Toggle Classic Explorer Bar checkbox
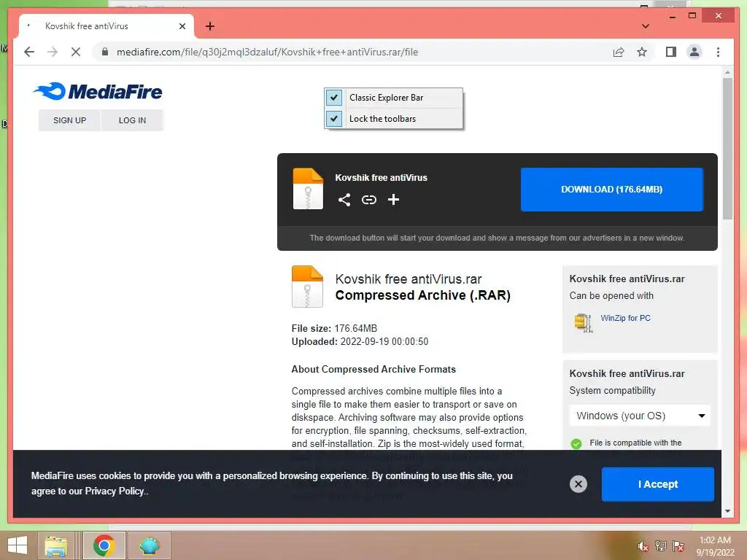The image size is (747, 560). 334,98
